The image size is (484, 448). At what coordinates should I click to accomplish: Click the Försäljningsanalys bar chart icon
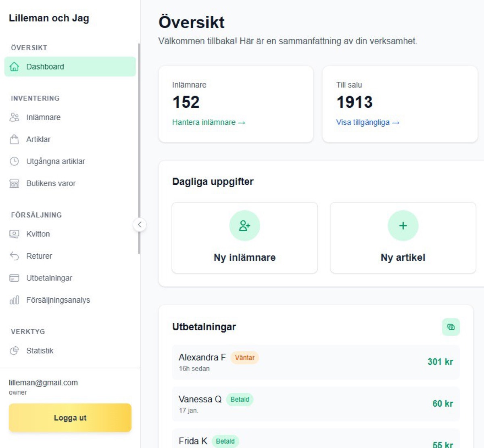point(14,300)
